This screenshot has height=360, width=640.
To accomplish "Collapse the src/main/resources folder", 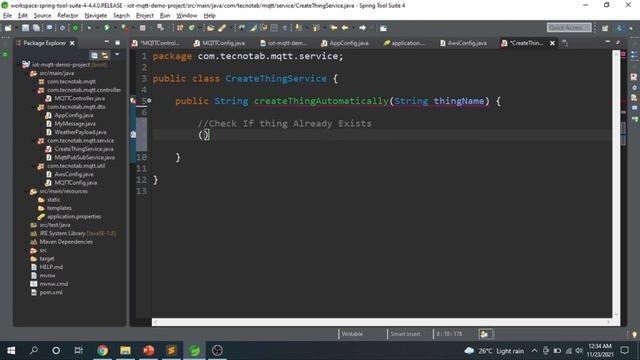I will tap(27, 191).
